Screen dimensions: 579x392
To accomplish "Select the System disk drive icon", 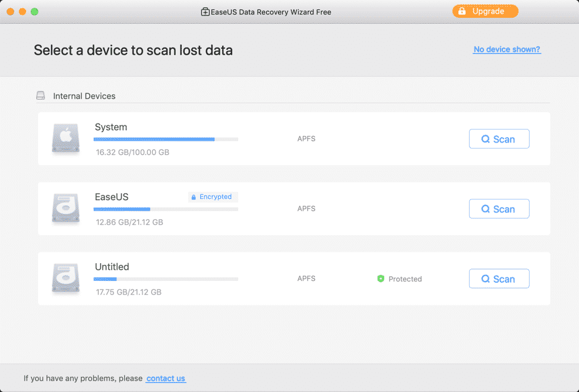I will (x=65, y=138).
